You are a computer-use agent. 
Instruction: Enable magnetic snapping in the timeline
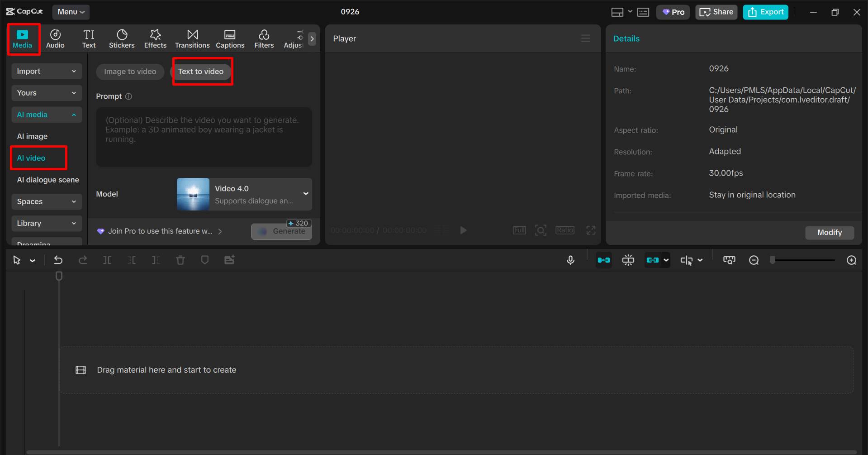[x=628, y=260]
